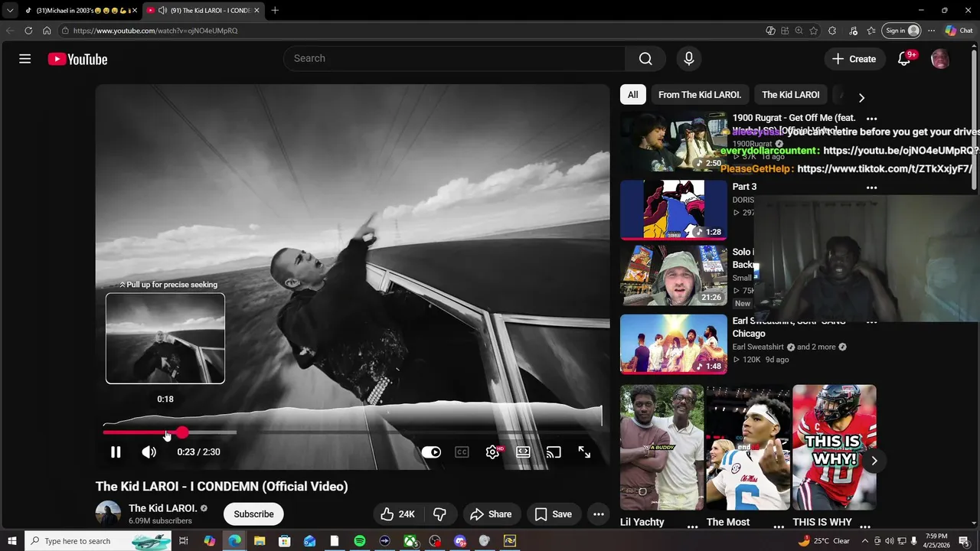Open options for 'The Most' short

pos(779,527)
